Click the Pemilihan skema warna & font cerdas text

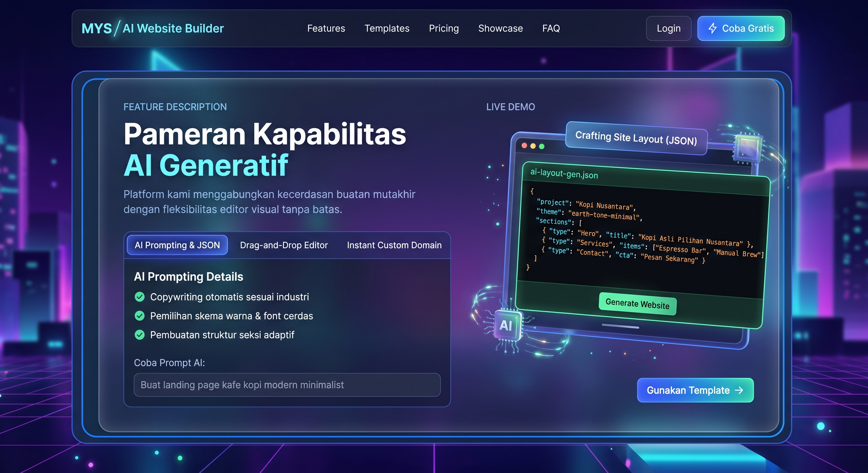[x=231, y=316]
